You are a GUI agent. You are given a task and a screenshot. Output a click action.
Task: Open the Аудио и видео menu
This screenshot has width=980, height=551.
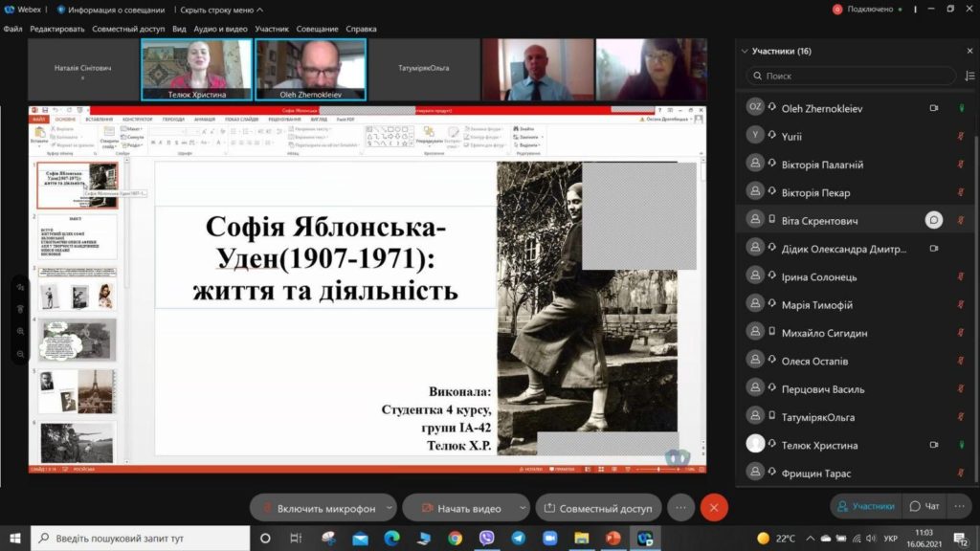[x=220, y=29]
